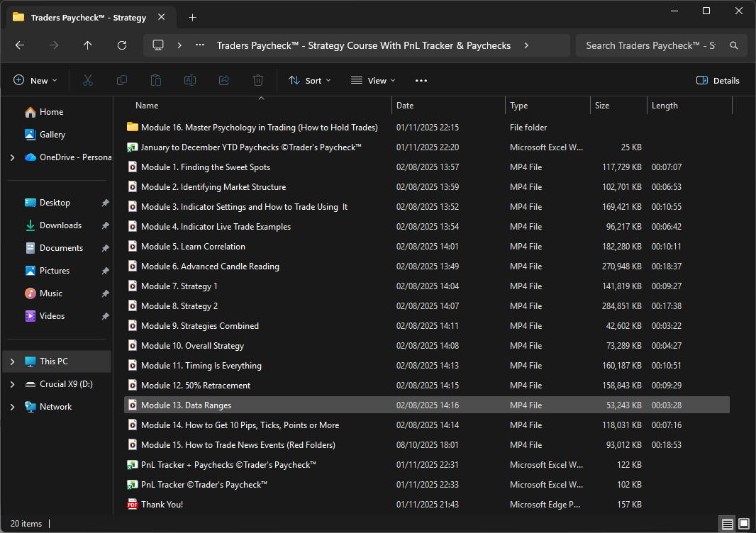Open the Sort dropdown menu
The image size is (756, 533).
310,80
